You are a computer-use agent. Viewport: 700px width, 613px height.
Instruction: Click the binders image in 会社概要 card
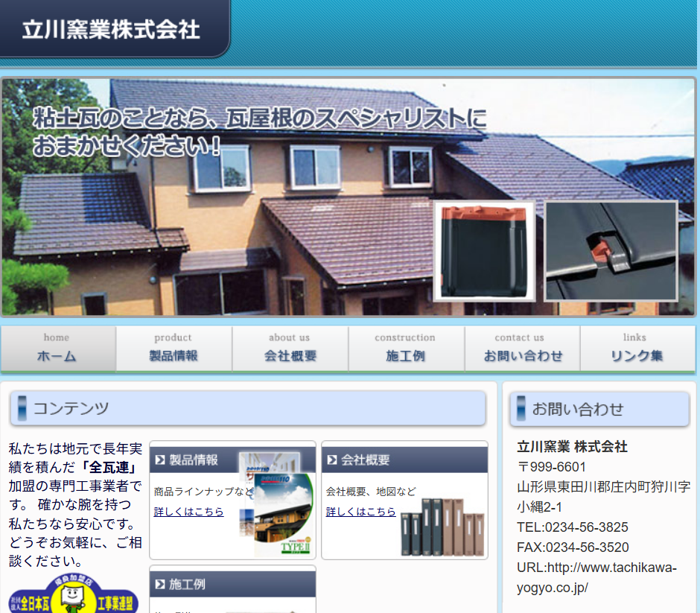[442, 527]
